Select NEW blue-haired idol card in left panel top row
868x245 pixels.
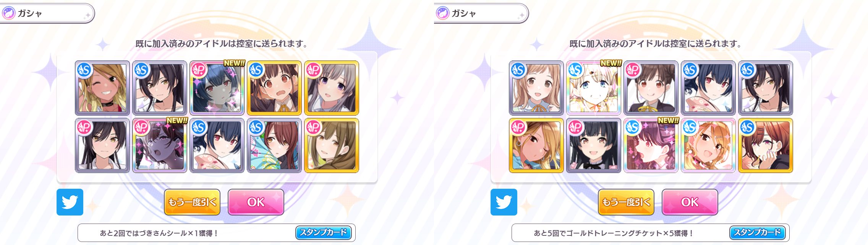217,88
